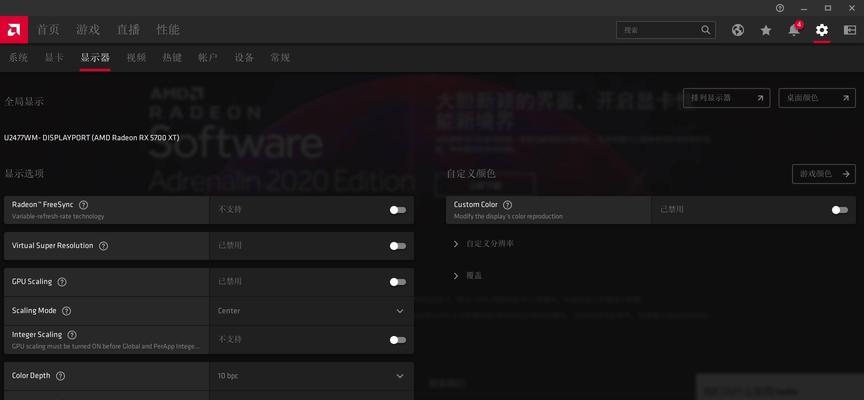
Task: Click 游戏颜色 button
Action: (x=824, y=174)
